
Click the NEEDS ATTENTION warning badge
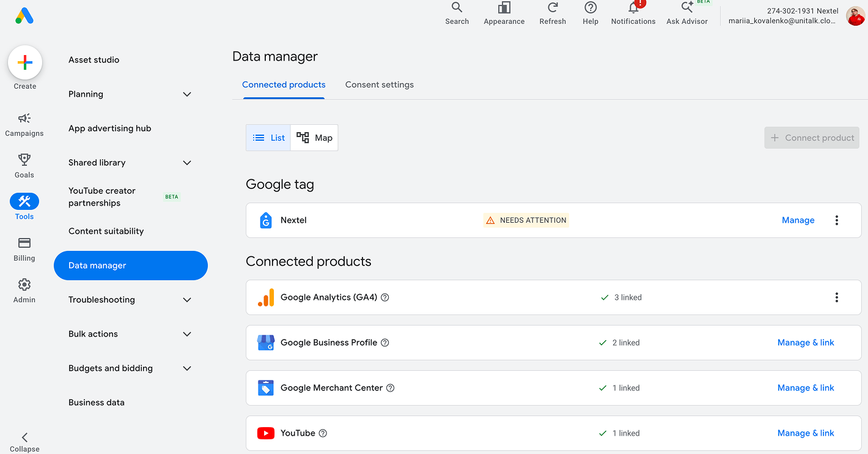pos(526,220)
